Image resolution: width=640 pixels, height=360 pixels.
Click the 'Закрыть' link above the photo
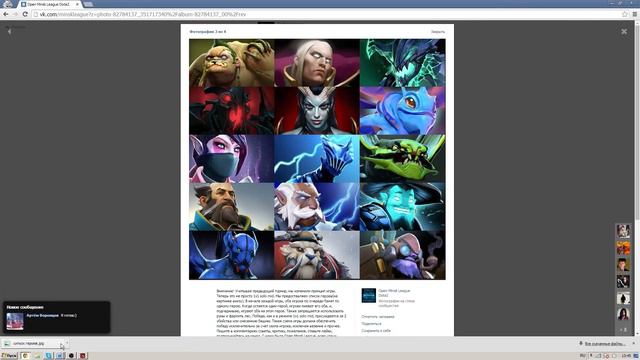click(x=438, y=32)
